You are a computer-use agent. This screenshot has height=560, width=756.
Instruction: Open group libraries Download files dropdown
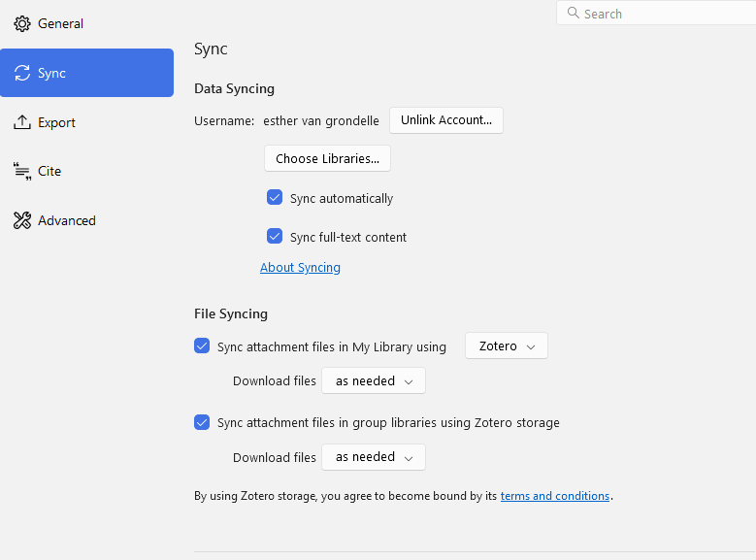point(374,457)
